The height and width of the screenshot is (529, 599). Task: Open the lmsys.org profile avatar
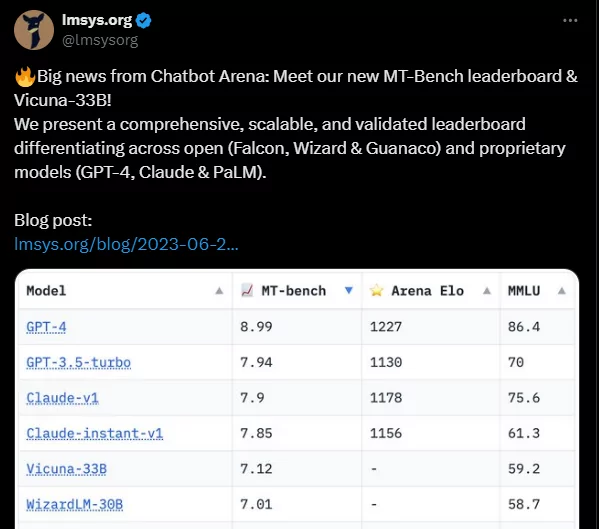[34, 30]
